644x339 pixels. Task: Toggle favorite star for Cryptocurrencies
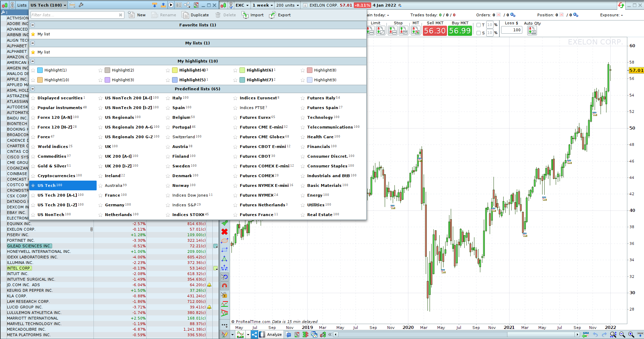33,176
